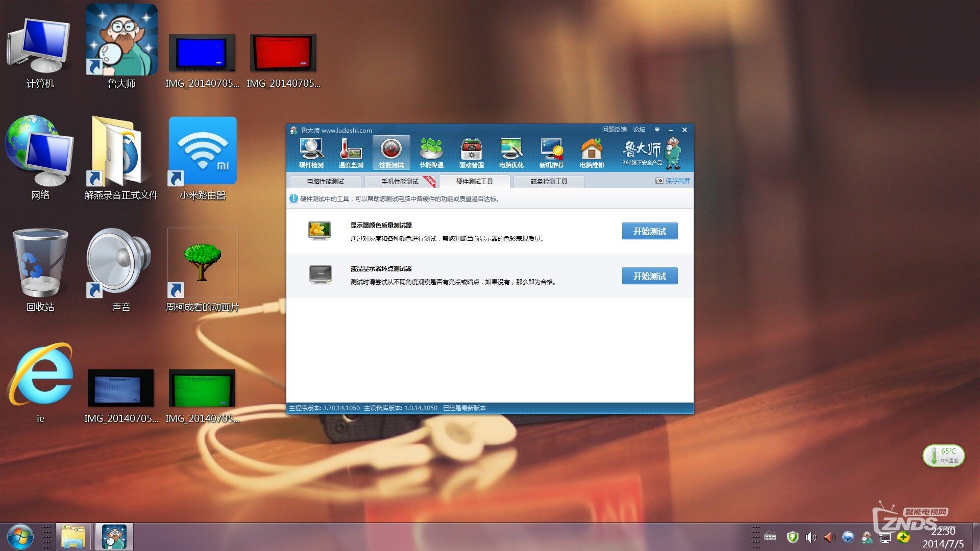Minimize the 鲁大师 window
Image resolution: width=980 pixels, height=551 pixels.
point(671,130)
